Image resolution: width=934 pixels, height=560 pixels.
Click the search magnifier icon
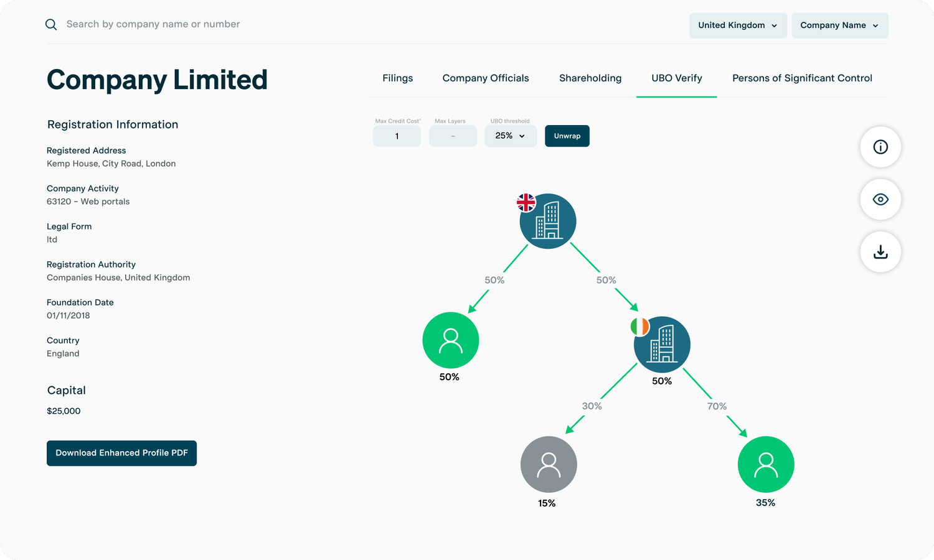51,24
